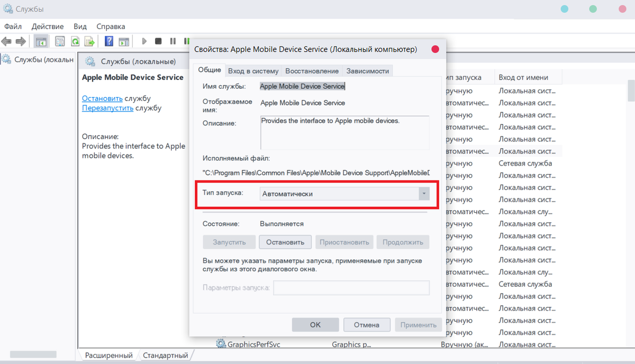Click the Остановить button in the dialog

click(285, 242)
